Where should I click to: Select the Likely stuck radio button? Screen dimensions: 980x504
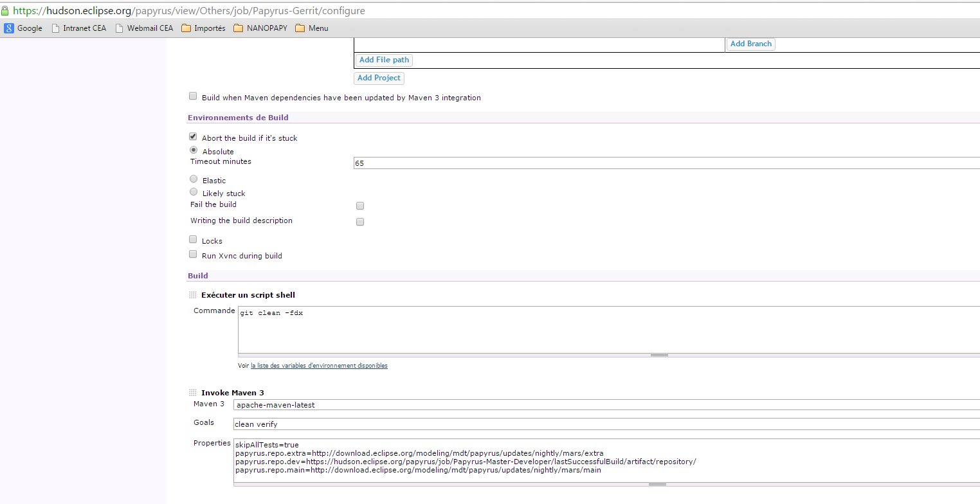194,192
